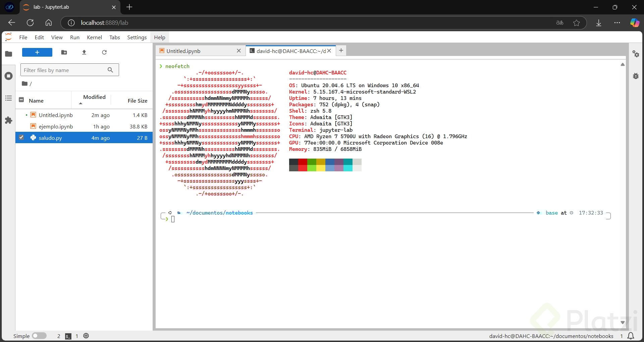The image size is (644, 342).
Task: Click the search magnifier in file filter
Action: [110, 70]
